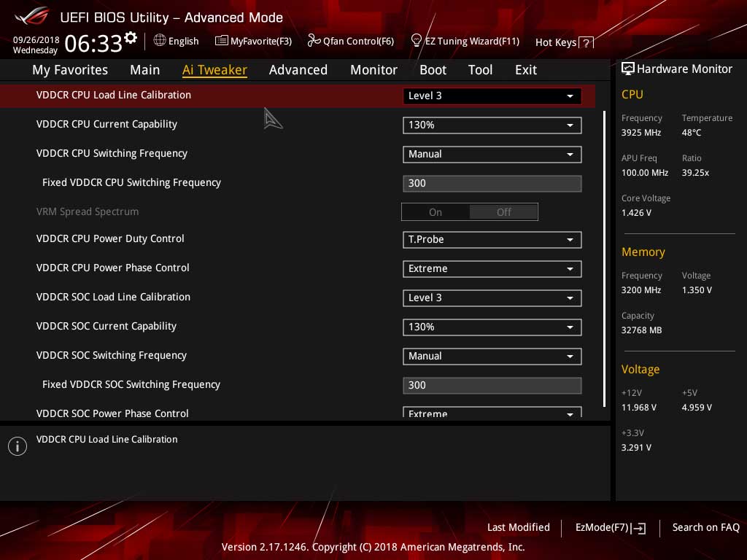The width and height of the screenshot is (747, 560).
Task: Open VDDCR CPU Current Capability dropdown
Action: pyautogui.click(x=492, y=125)
